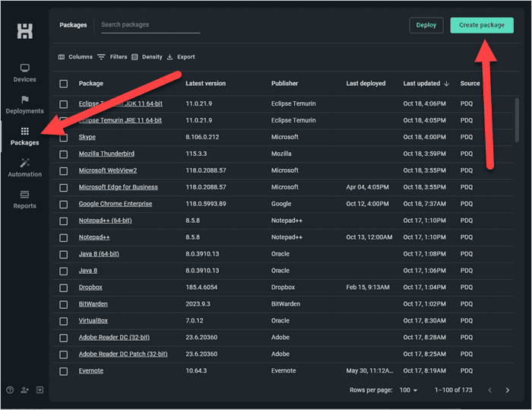This screenshot has width=532, height=410.
Task: Select Reports label in the sidebar
Action: coord(25,206)
